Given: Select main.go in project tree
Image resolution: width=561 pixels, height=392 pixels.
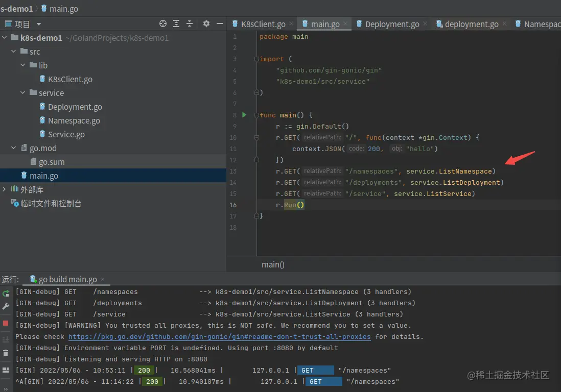Looking at the screenshot, I should pyautogui.click(x=43, y=176).
